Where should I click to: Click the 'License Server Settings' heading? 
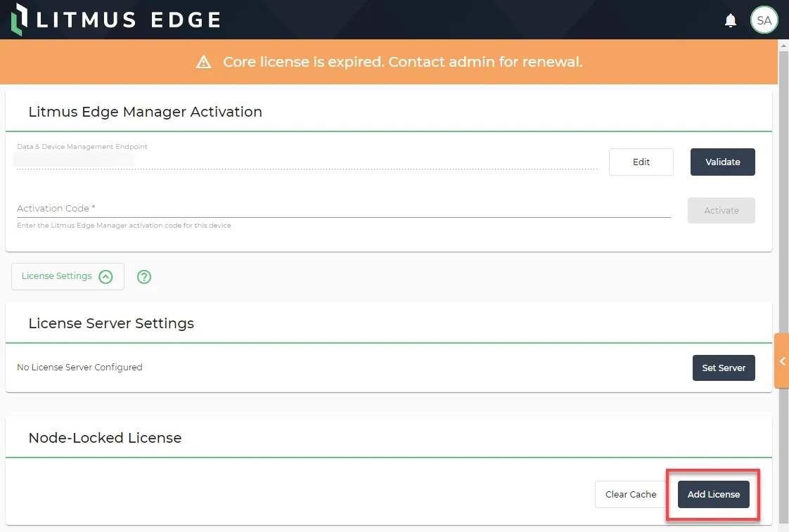pos(111,323)
